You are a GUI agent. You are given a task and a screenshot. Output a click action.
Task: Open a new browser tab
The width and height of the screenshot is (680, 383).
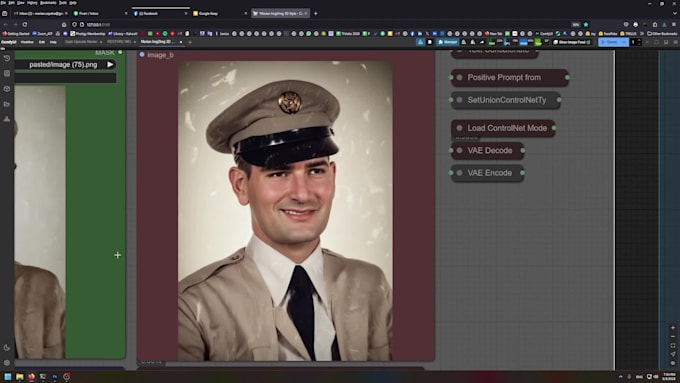[x=315, y=13]
